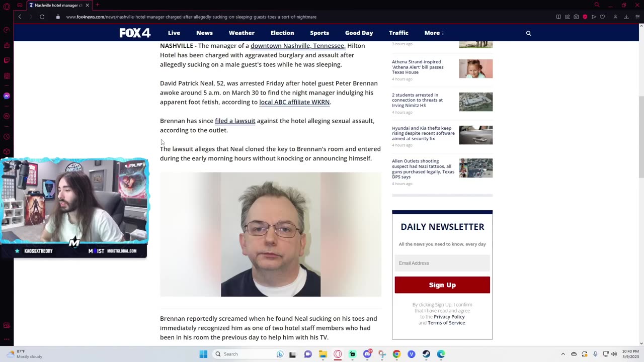Image resolution: width=644 pixels, height=362 pixels.
Task: Open the Opera main menu icon
Action: pos(7,6)
